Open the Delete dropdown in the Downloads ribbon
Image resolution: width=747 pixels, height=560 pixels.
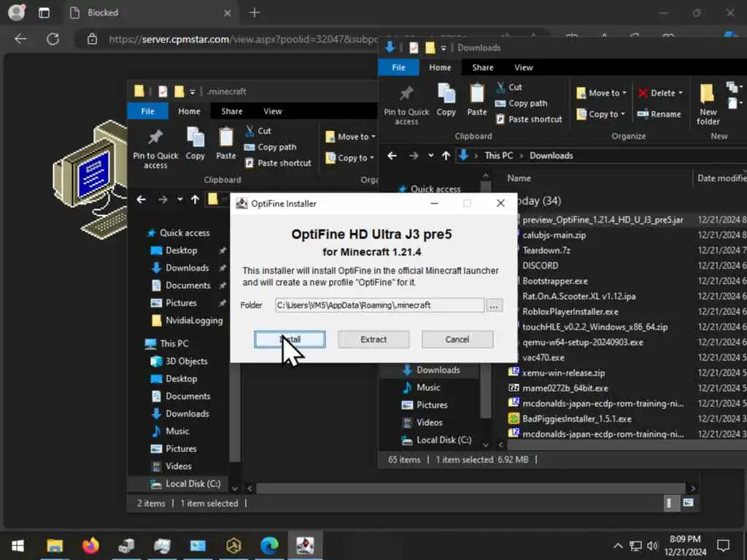click(x=659, y=93)
